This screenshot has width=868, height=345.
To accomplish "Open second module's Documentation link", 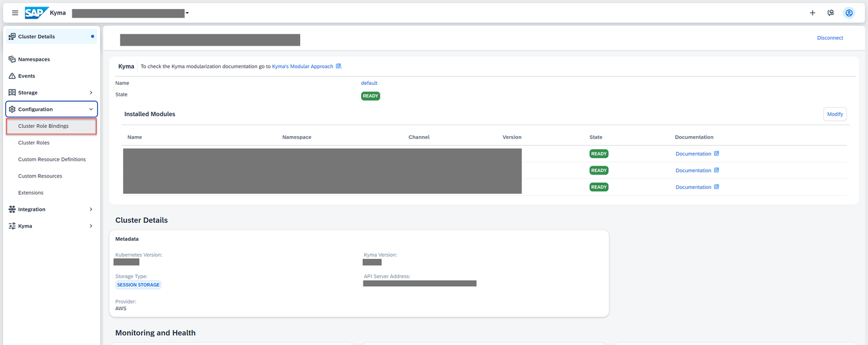I will 693,170.
